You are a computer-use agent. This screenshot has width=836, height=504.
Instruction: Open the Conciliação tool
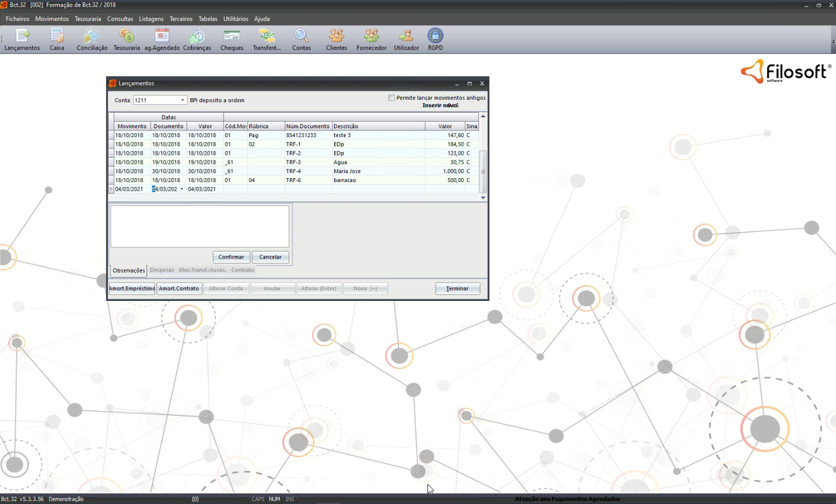pos(92,39)
